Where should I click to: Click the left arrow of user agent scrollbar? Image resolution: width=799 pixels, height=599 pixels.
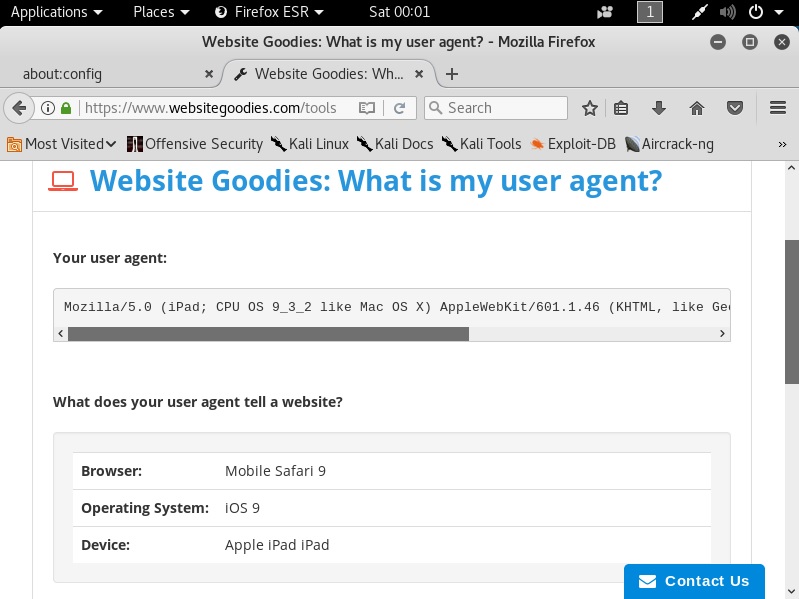coord(61,334)
